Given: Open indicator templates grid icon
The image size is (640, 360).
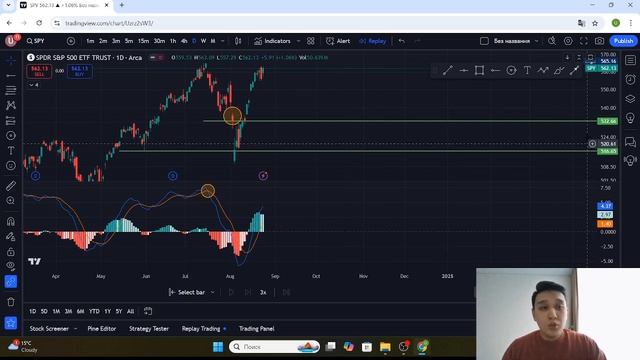Looking at the screenshot, I should 311,41.
